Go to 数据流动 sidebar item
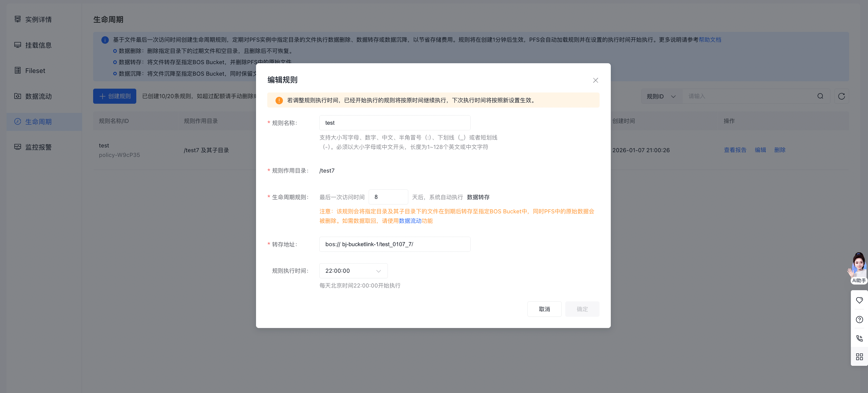868x393 pixels. point(38,96)
